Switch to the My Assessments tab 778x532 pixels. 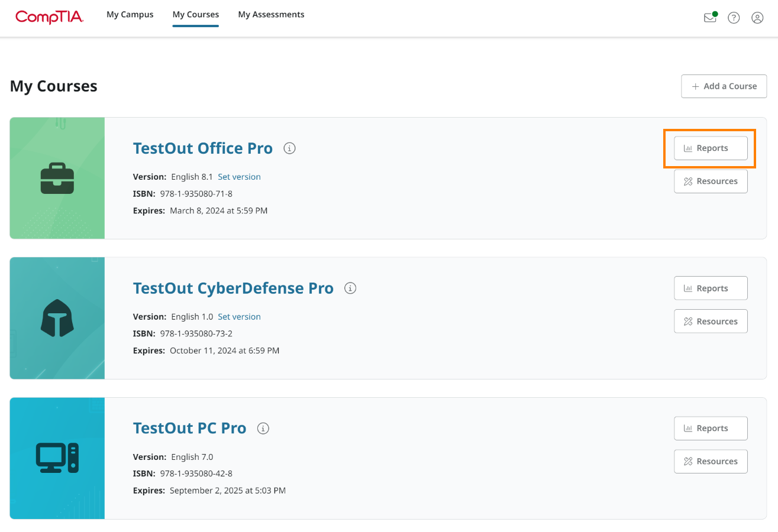(x=271, y=15)
